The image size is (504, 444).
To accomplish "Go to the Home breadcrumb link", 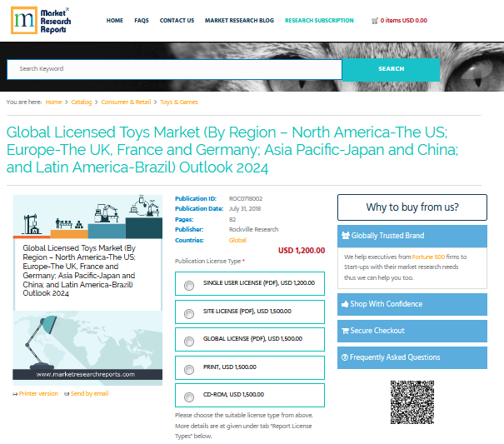I will 53,102.
